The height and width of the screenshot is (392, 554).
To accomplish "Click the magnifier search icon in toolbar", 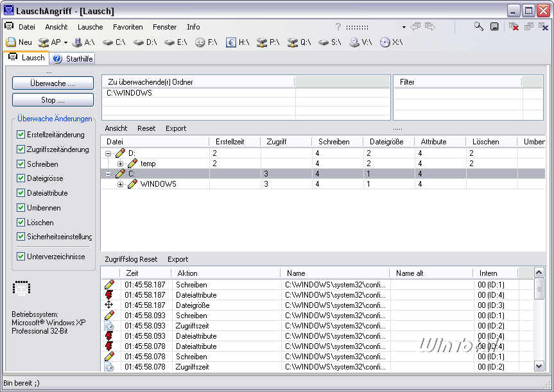I will [x=479, y=27].
